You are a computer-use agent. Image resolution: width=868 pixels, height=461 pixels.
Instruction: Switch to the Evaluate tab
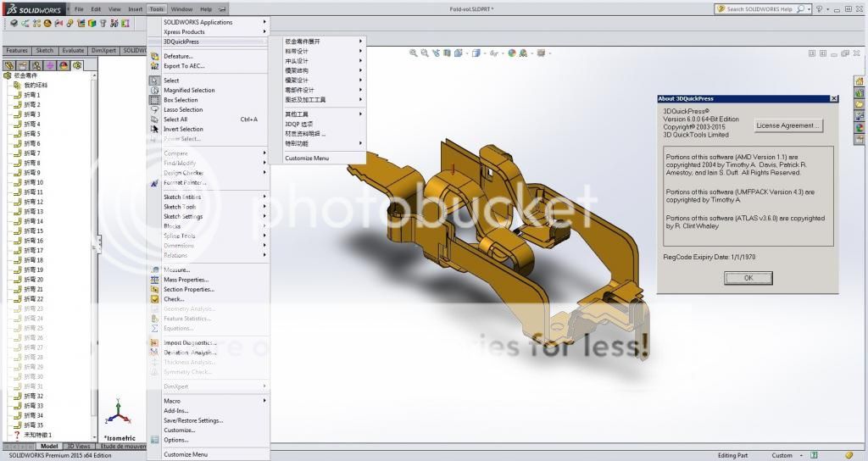tap(73, 51)
